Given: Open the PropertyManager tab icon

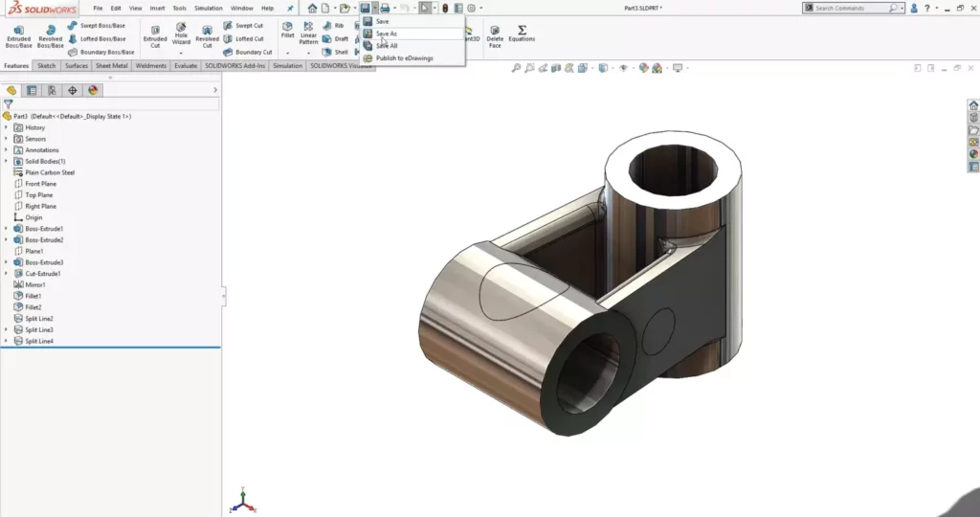Looking at the screenshot, I should click(x=32, y=91).
